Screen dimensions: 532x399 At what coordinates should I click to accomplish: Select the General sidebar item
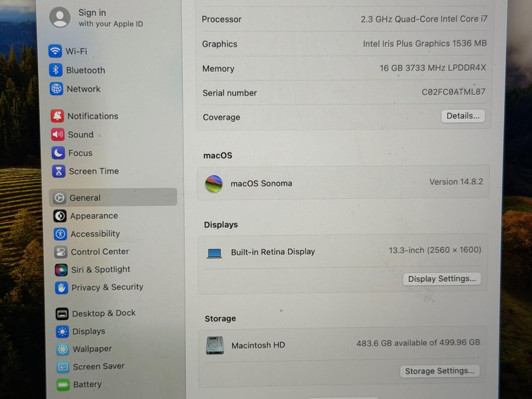113,197
